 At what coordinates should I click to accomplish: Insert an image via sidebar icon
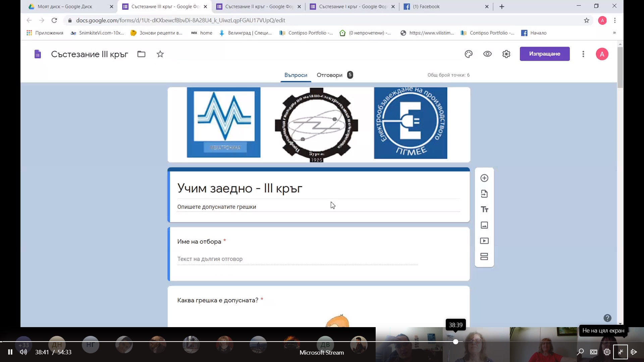[x=484, y=225]
